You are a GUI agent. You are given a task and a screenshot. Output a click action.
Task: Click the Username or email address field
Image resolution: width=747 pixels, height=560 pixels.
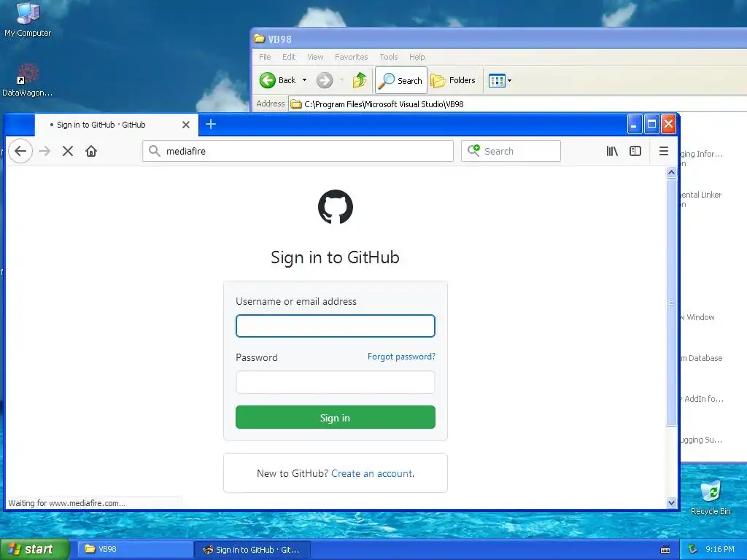[x=336, y=326]
